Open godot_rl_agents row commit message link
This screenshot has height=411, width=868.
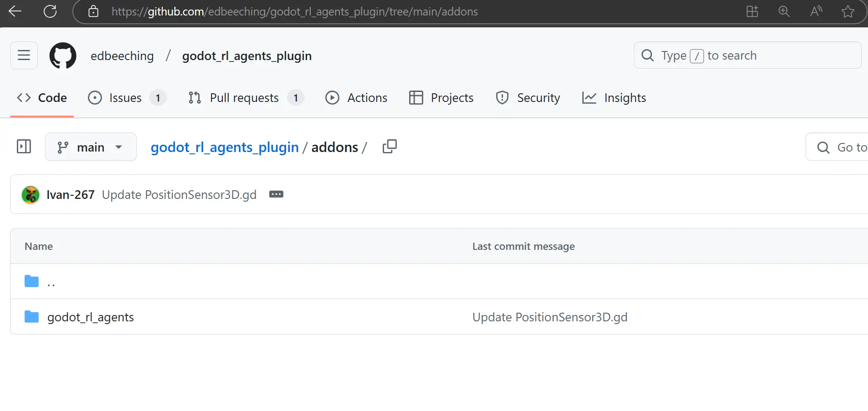pyautogui.click(x=550, y=317)
